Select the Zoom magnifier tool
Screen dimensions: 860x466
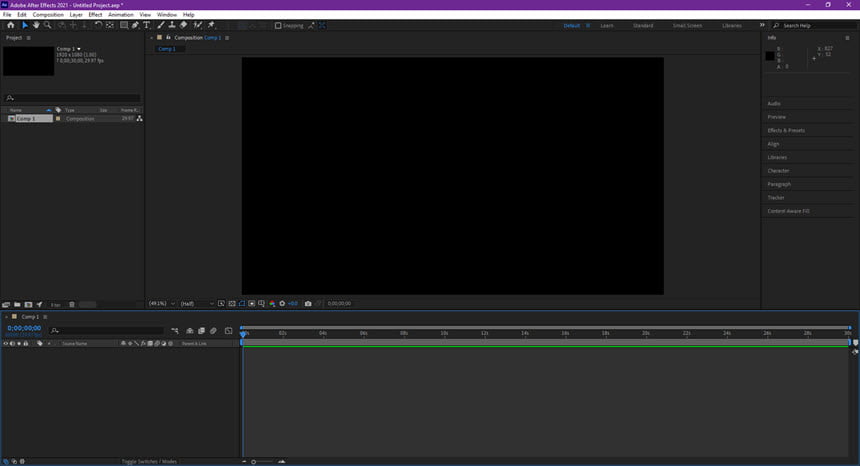pos(48,25)
